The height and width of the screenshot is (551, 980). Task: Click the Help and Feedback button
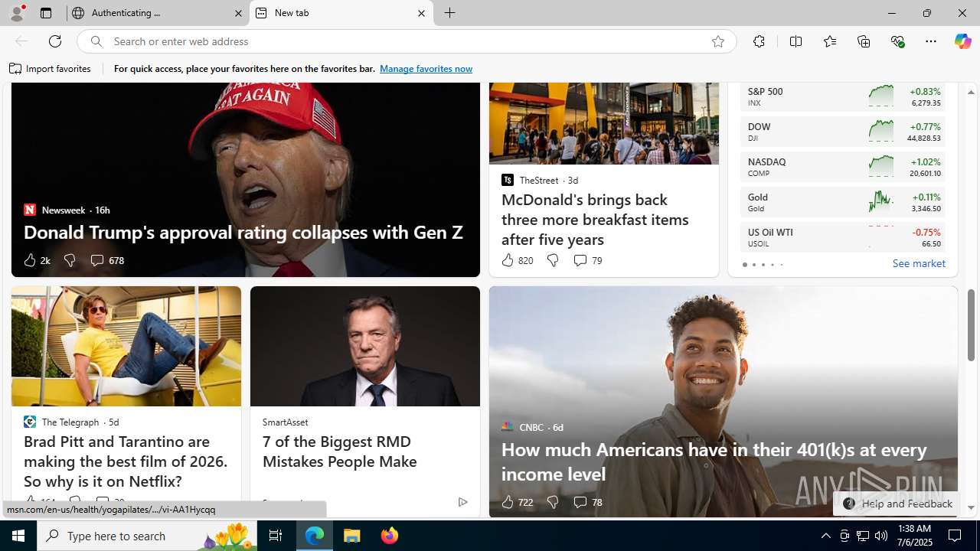pos(897,504)
